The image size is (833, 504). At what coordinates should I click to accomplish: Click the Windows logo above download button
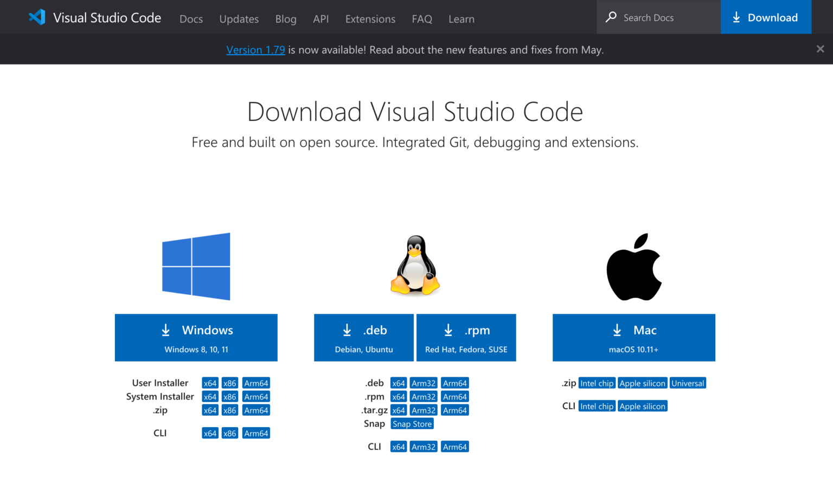pyautogui.click(x=196, y=266)
